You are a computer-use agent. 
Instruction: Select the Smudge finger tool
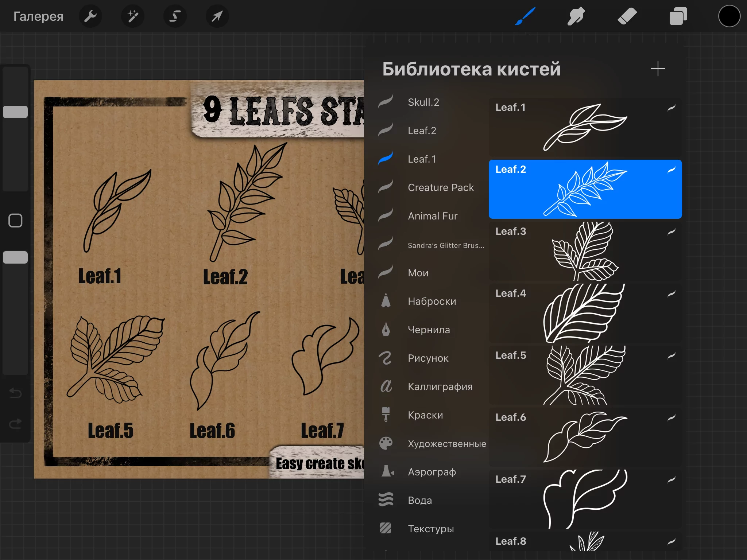[576, 16]
